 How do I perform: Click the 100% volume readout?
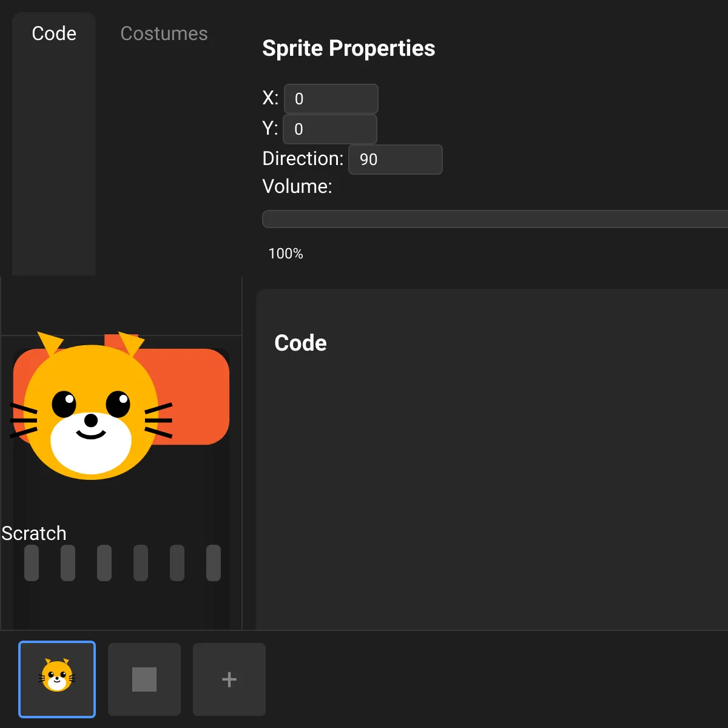(286, 254)
